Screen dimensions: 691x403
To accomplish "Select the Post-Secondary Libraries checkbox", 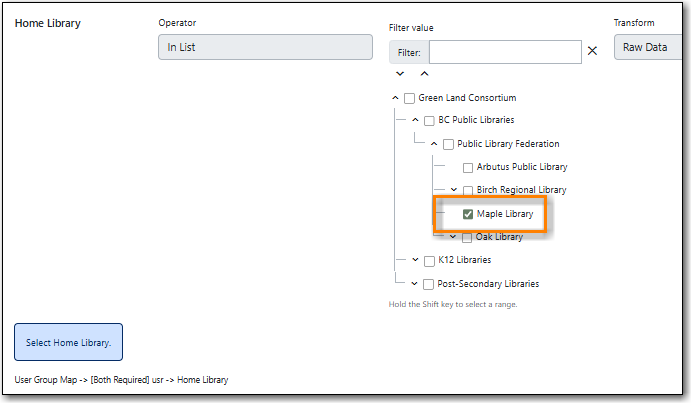I will 429,284.
